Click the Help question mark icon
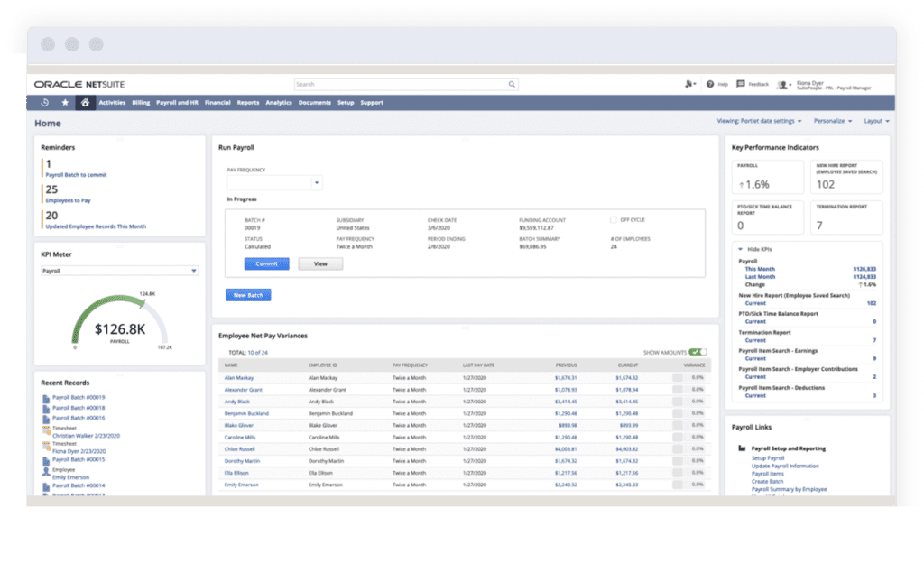 pos(710,84)
